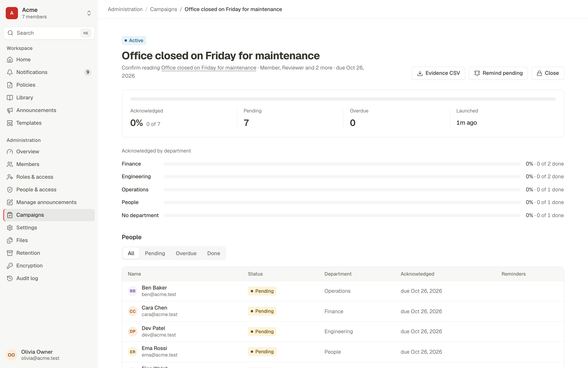The image size is (588, 368).
Task: Click the Reminders column header
Action: pyautogui.click(x=513, y=274)
